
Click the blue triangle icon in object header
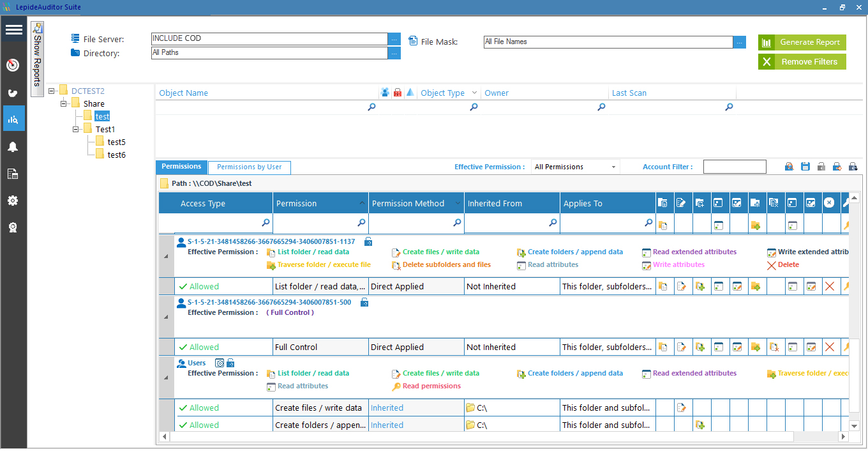410,93
